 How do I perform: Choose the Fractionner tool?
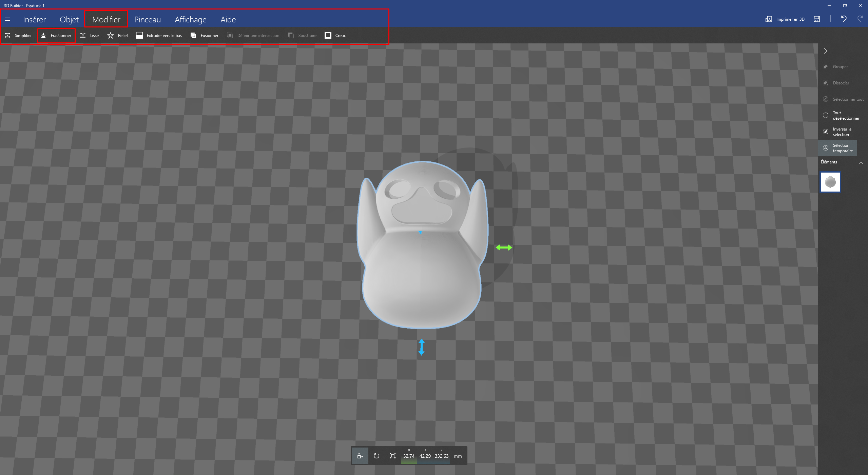tap(56, 35)
